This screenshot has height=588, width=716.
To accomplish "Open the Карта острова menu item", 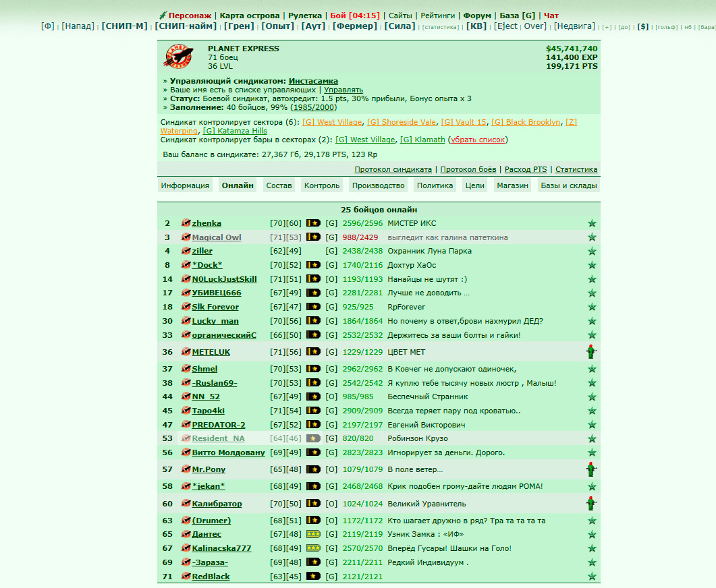I will [x=249, y=16].
